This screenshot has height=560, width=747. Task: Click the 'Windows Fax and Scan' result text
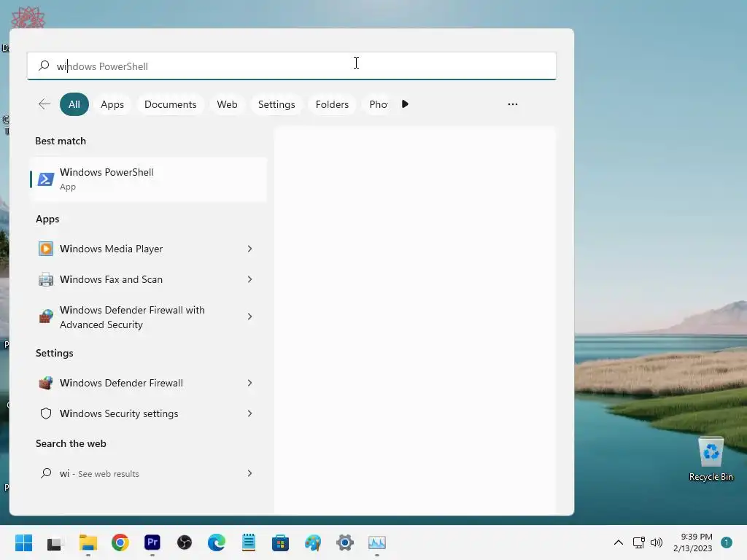click(x=111, y=279)
